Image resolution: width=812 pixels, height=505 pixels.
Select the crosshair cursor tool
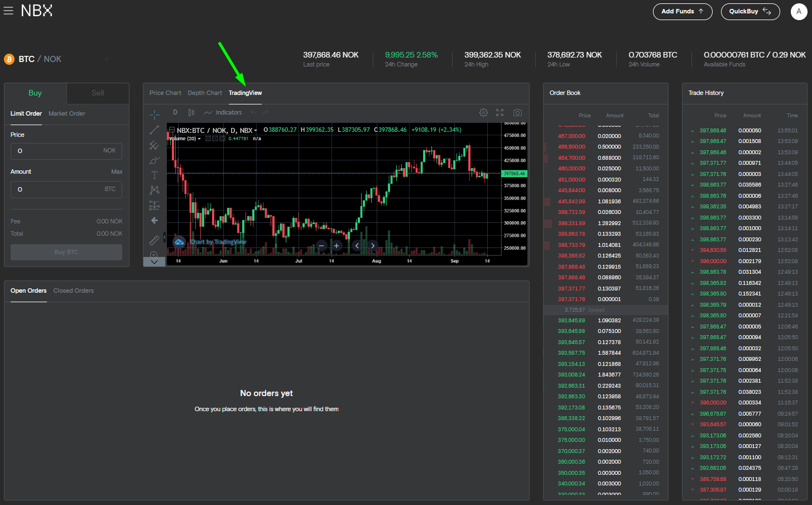tap(155, 115)
